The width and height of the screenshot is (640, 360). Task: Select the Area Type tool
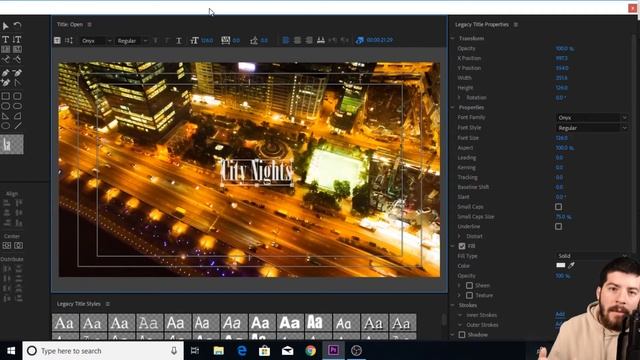pos(5,49)
